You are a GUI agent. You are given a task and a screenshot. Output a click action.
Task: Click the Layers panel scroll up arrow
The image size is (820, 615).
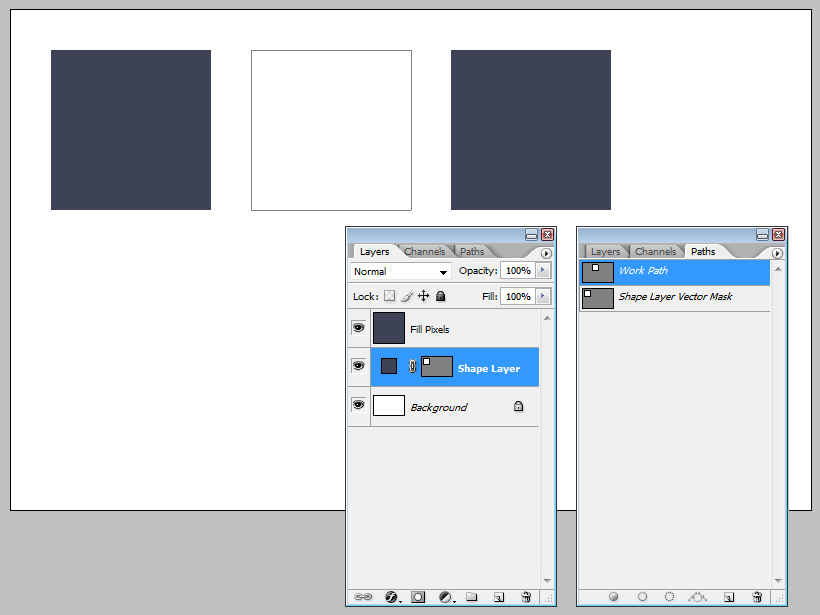tap(547, 318)
